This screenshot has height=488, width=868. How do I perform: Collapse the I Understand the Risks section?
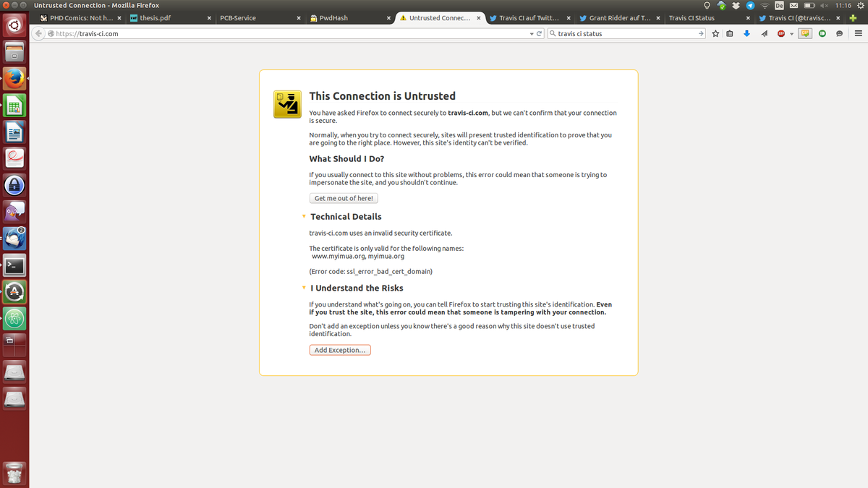pyautogui.click(x=304, y=288)
